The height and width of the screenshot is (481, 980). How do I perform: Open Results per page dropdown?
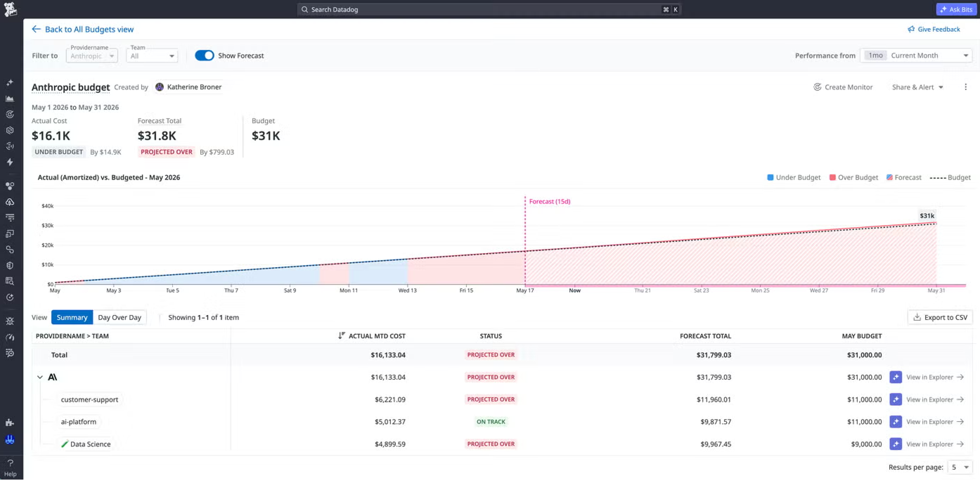960,467
